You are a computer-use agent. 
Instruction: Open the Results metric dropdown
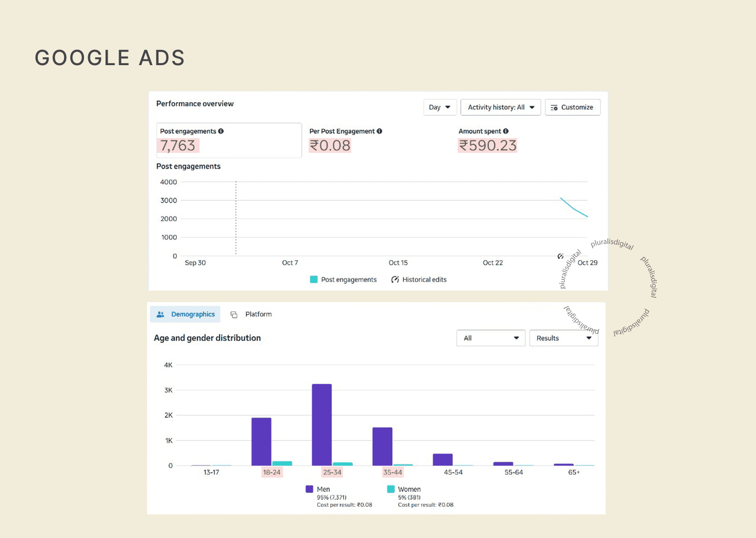click(x=563, y=338)
